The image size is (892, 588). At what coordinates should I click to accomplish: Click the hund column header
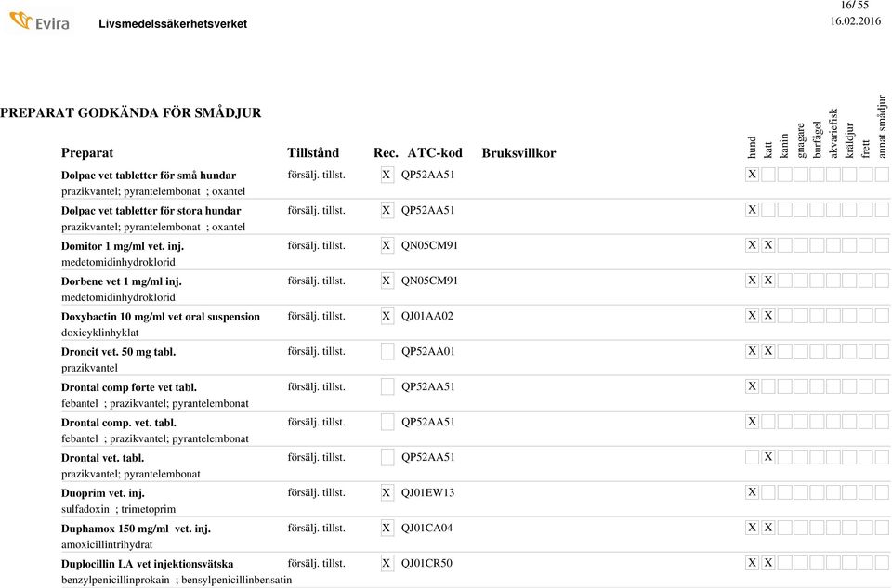point(752,147)
